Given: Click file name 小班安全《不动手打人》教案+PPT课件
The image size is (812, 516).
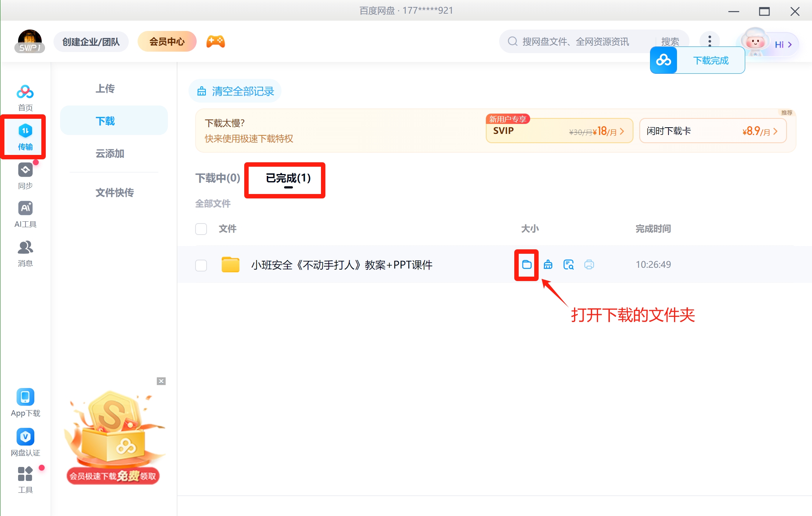Looking at the screenshot, I should click(342, 265).
